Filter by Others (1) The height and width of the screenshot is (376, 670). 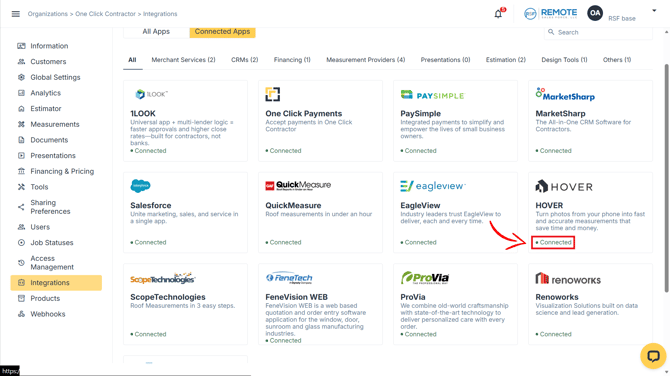coord(617,60)
